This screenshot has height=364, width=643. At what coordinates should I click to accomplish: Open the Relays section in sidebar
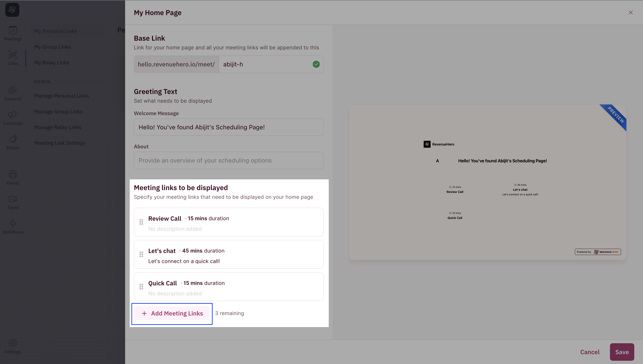pyautogui.click(x=13, y=142)
